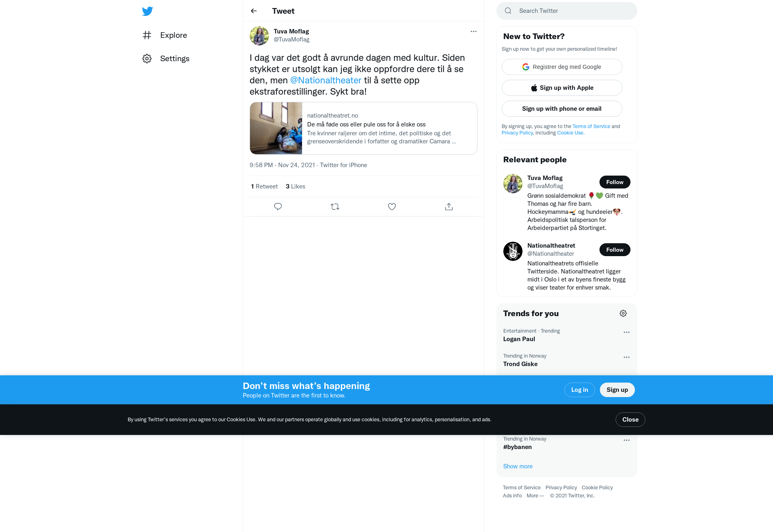Close the cookies notice banner

pos(630,420)
